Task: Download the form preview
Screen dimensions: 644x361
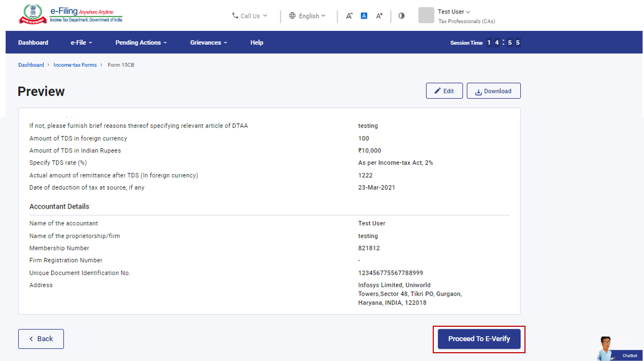Action: tap(493, 91)
